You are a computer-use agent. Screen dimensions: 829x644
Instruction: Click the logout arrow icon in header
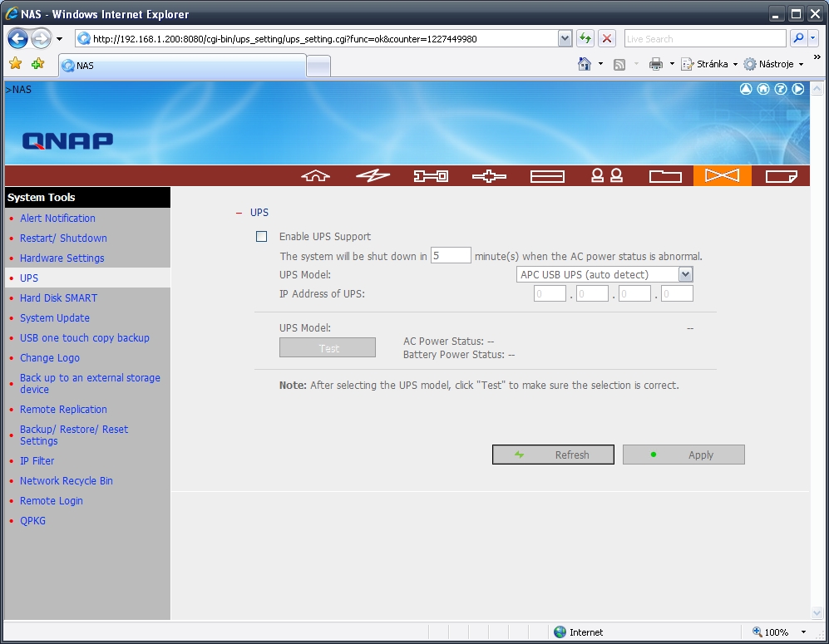coord(797,89)
